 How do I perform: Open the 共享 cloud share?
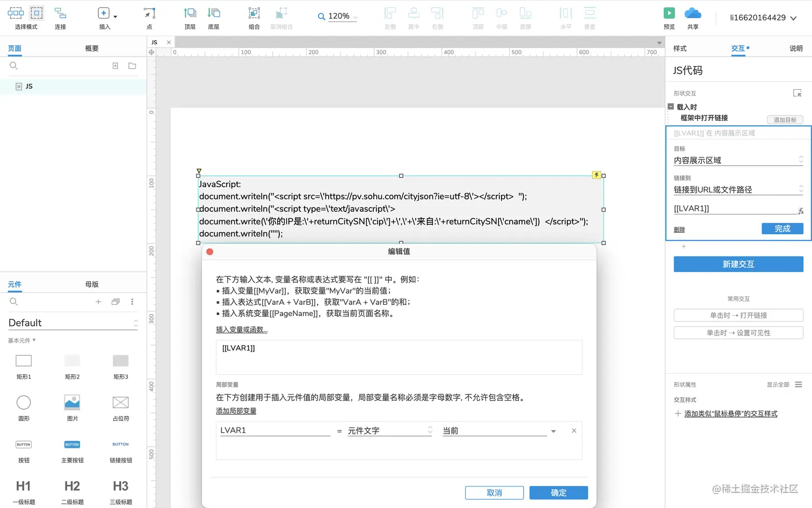click(x=693, y=17)
